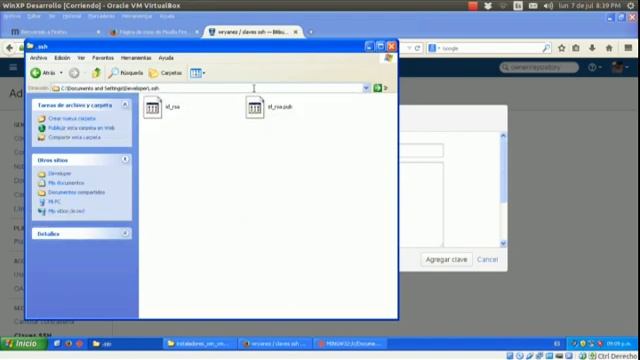Open Mis documentos under Otros sitios
The width and height of the screenshot is (640, 360).
coord(66,183)
